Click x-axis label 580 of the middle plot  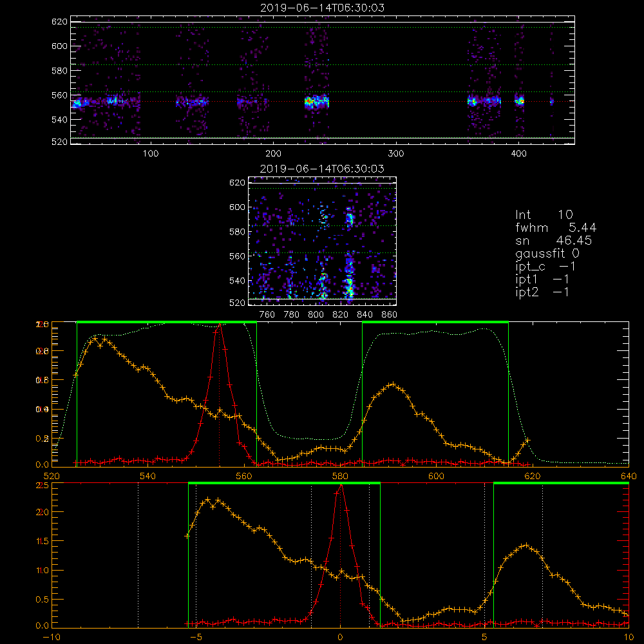340,476
